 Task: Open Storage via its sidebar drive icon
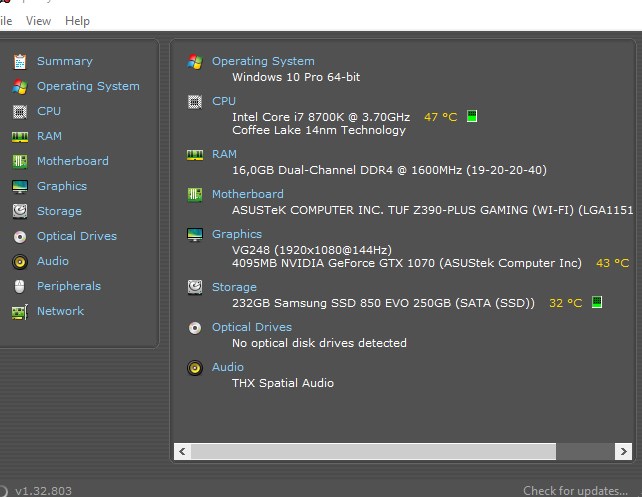[x=19, y=211]
